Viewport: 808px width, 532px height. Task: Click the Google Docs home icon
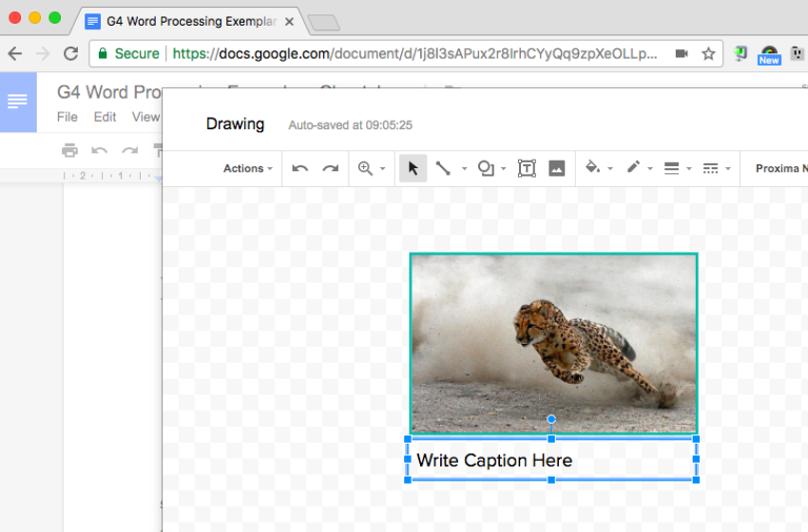pyautogui.click(x=18, y=102)
